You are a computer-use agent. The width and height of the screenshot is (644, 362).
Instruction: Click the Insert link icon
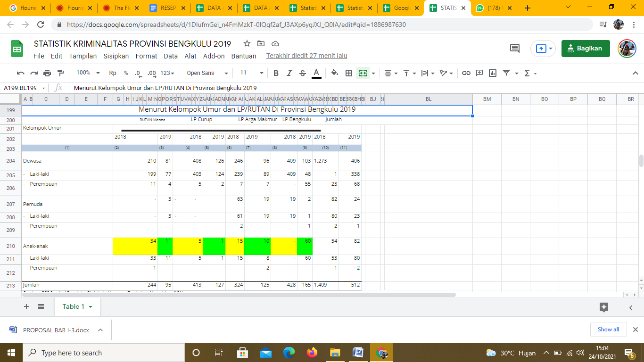[x=466, y=73]
